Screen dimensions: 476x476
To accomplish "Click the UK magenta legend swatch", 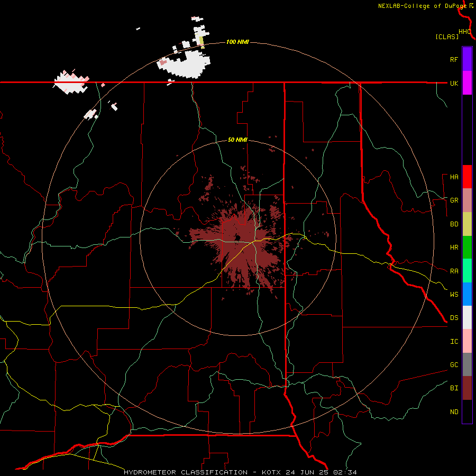I will point(467,83).
